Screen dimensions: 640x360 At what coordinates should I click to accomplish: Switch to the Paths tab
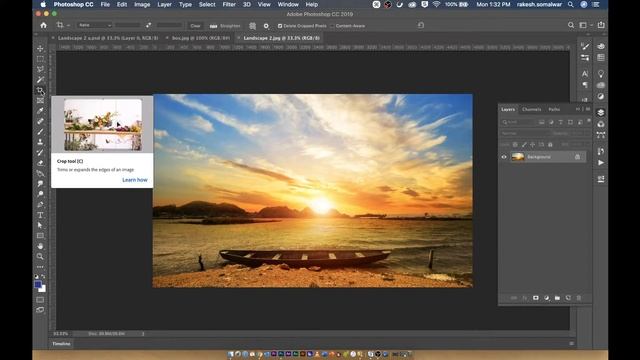tap(554, 109)
